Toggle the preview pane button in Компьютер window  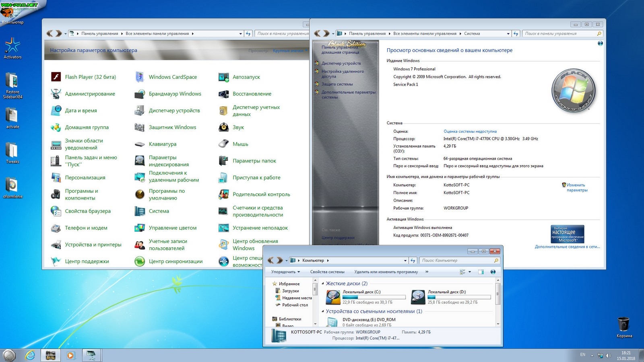pyautogui.click(x=481, y=272)
